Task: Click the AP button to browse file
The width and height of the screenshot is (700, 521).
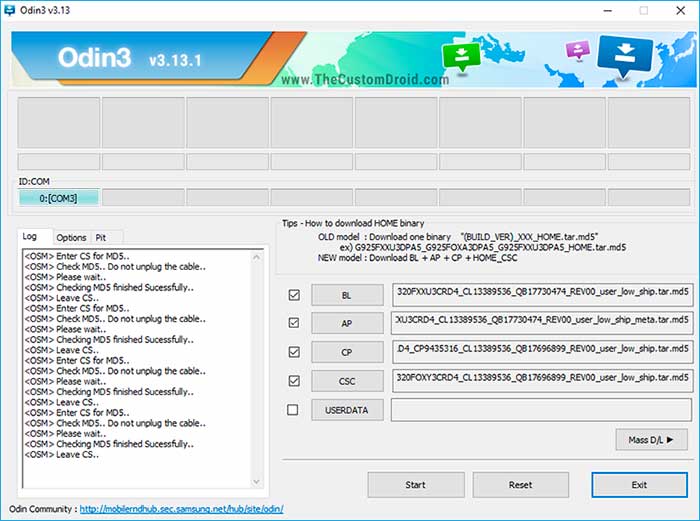Action: tap(347, 323)
